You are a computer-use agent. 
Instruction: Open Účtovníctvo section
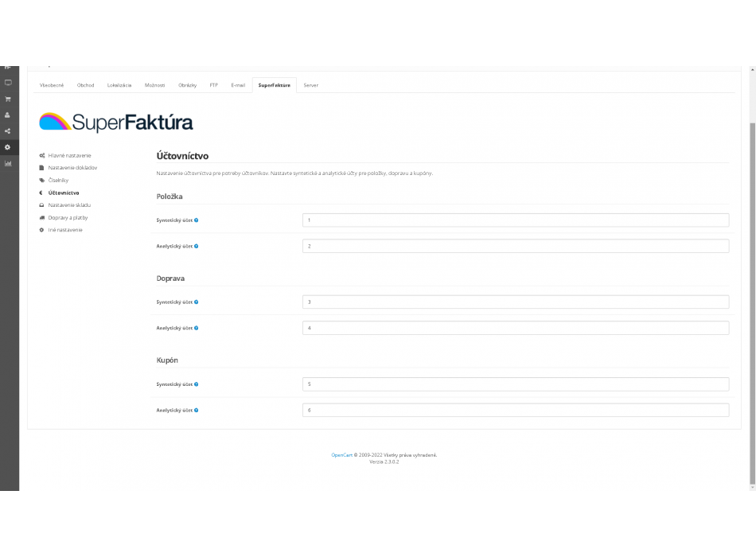pos(64,193)
